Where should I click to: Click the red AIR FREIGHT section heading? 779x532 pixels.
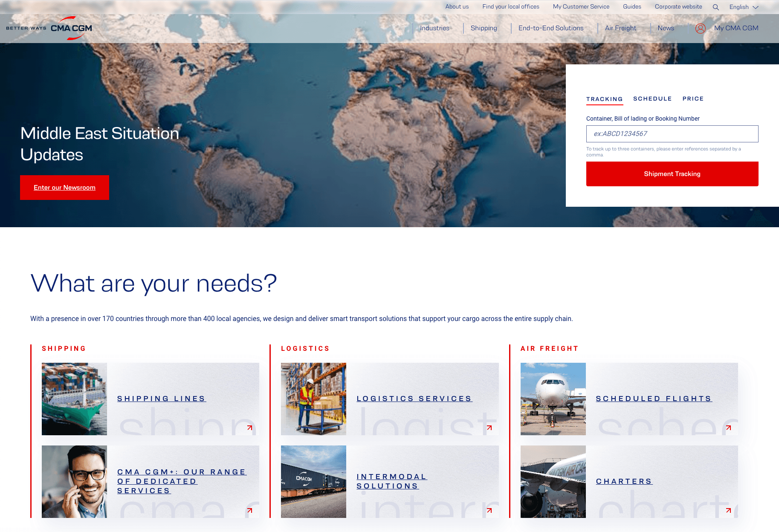click(x=549, y=349)
